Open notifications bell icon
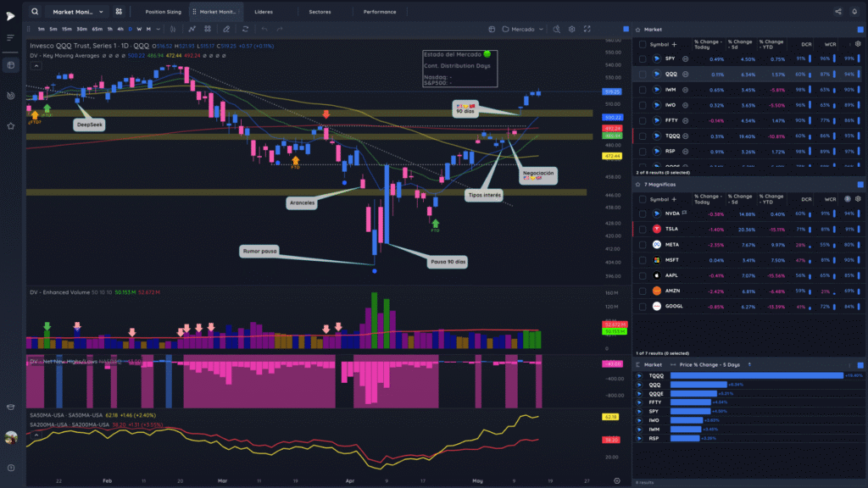Screen dimensions: 868x488 (x=854, y=12)
